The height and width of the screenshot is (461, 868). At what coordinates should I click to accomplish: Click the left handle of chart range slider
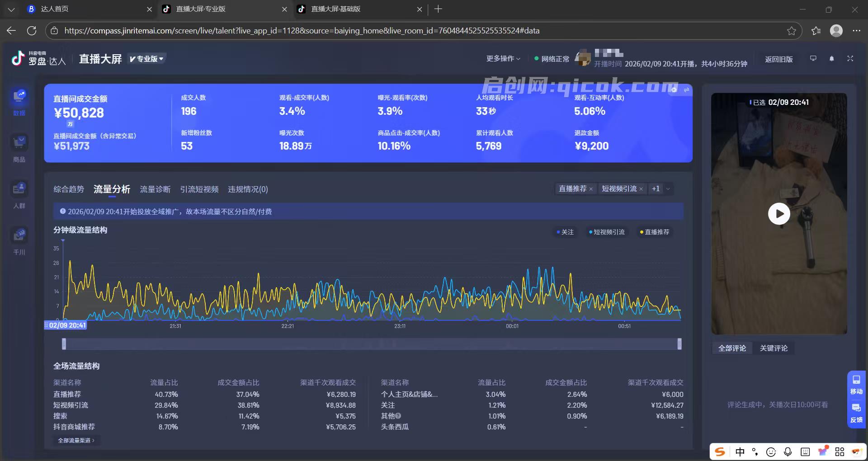(x=64, y=344)
